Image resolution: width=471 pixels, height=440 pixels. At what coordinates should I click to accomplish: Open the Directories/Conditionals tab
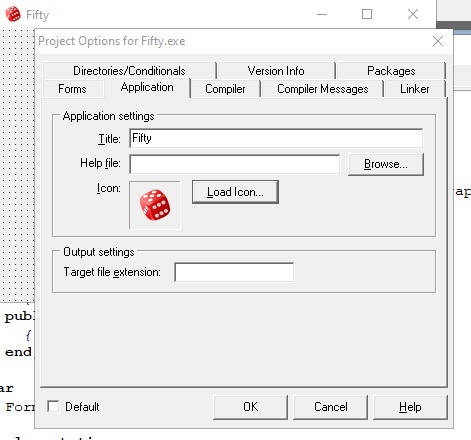(129, 71)
